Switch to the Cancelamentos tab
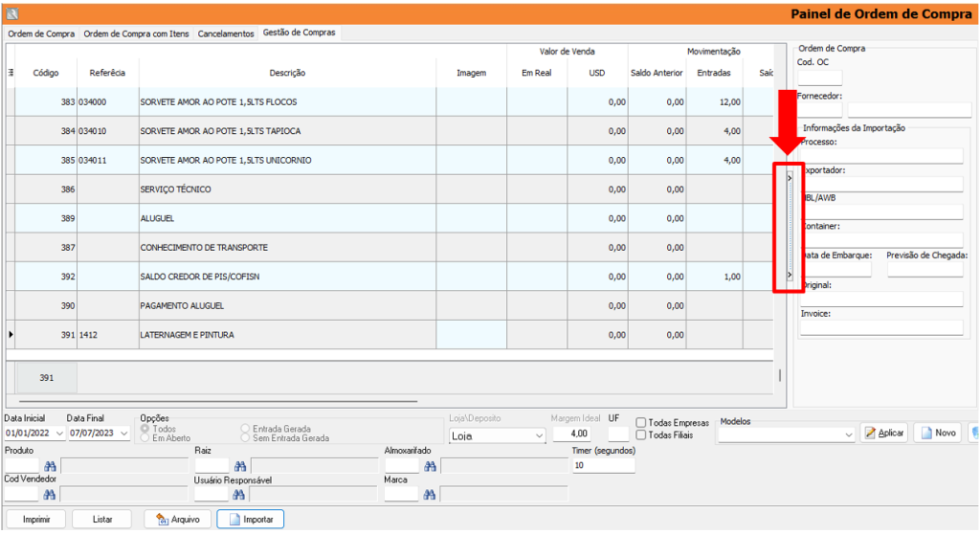 pyautogui.click(x=226, y=33)
